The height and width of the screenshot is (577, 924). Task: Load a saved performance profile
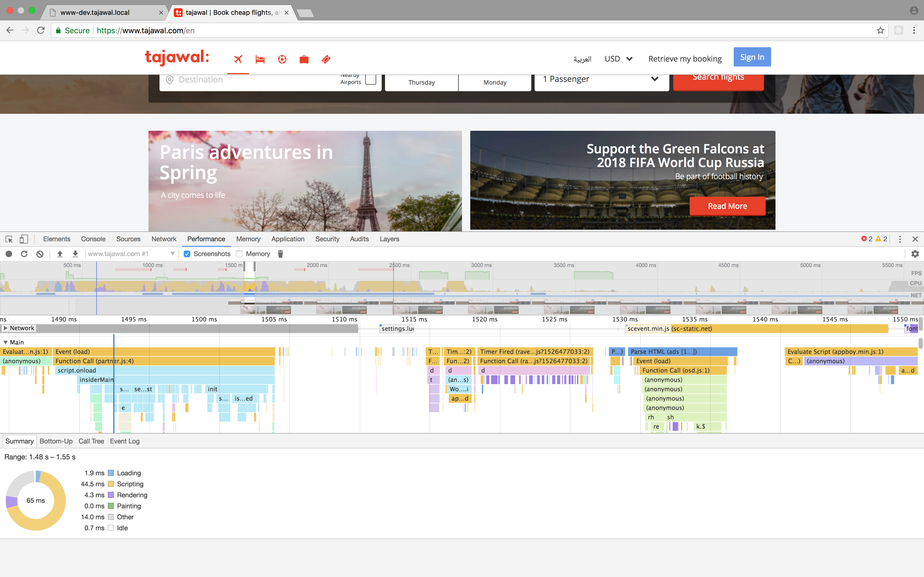[x=60, y=253]
